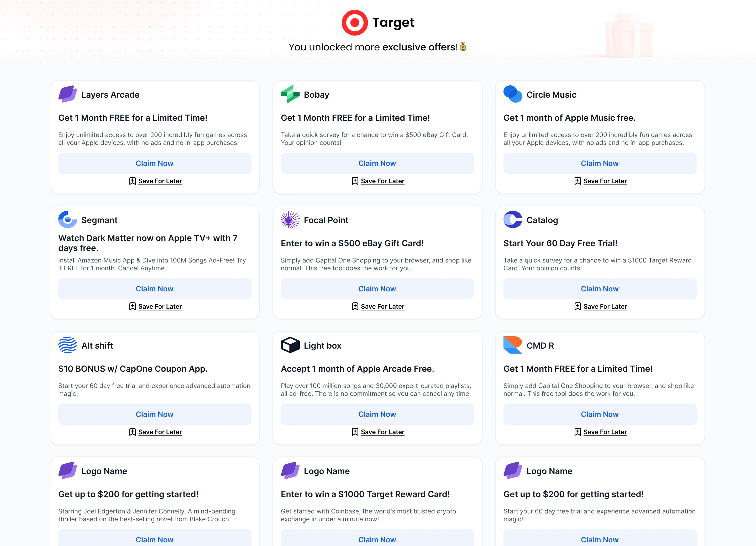Click bookmark icon in Focal Point card
This screenshot has width=756, height=546.
point(355,306)
